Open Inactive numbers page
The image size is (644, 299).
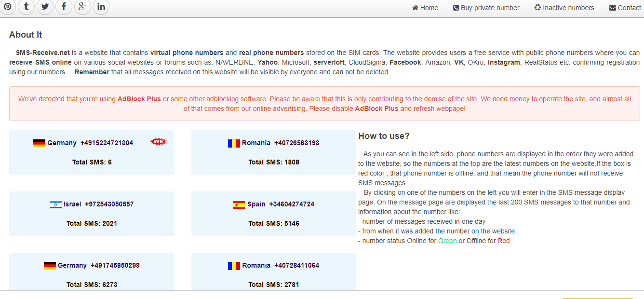coord(564,8)
